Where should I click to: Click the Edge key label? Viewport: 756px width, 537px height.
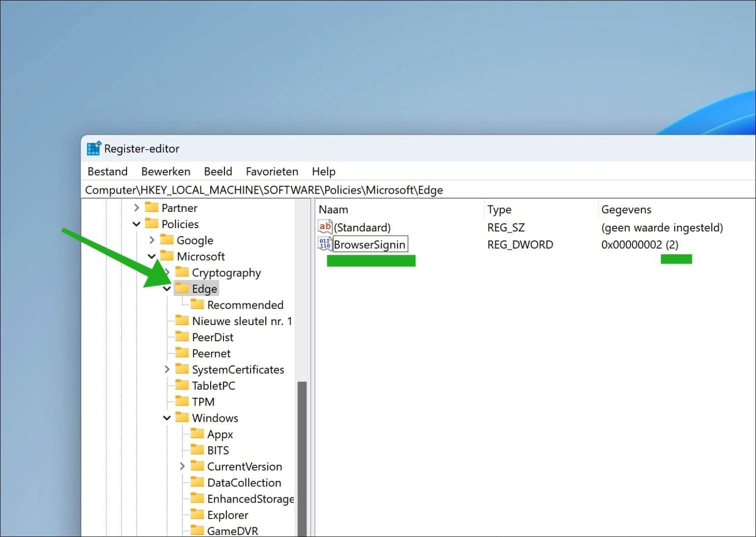pos(204,289)
